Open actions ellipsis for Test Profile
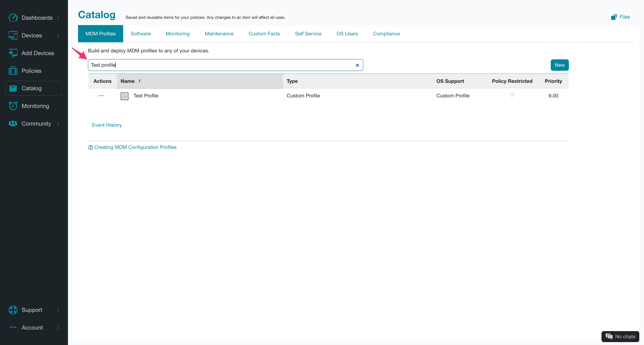Screen dimensions: 644x345 pos(101,96)
